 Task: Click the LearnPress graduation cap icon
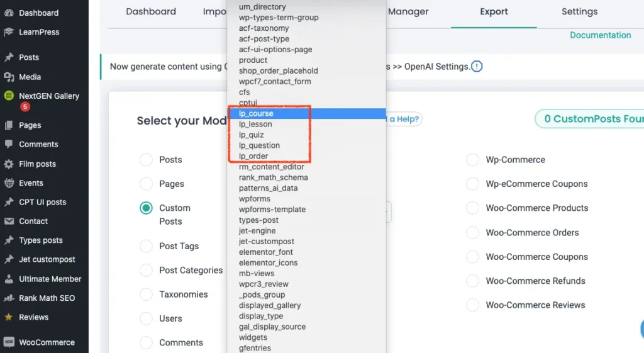(9, 32)
